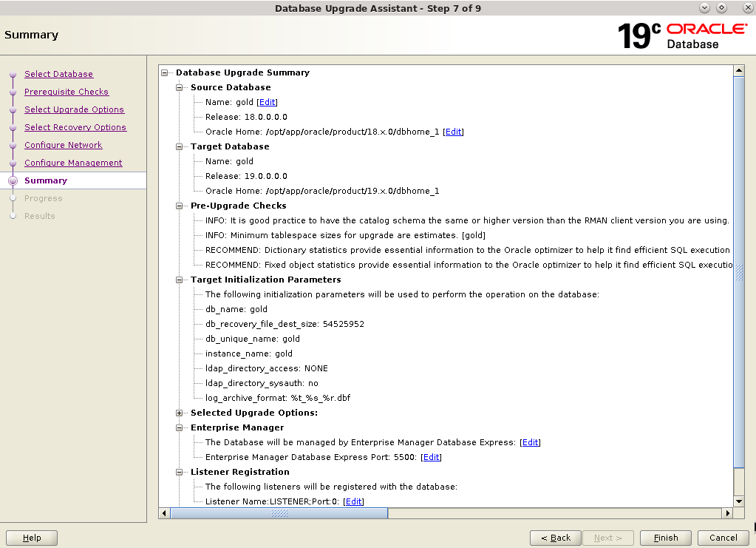The height and width of the screenshot is (548, 756).
Task: Collapse the Pre-Upgrade Checks section
Action: click(x=179, y=206)
